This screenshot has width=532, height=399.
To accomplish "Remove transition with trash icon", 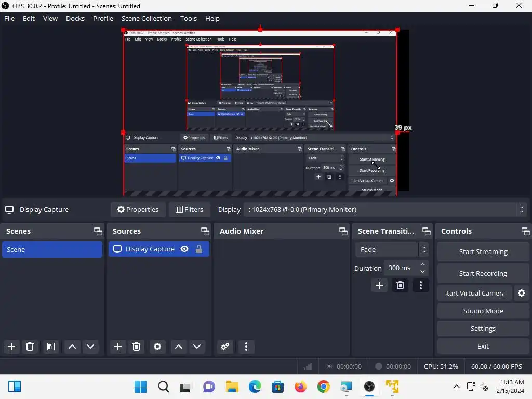I will tap(400, 285).
